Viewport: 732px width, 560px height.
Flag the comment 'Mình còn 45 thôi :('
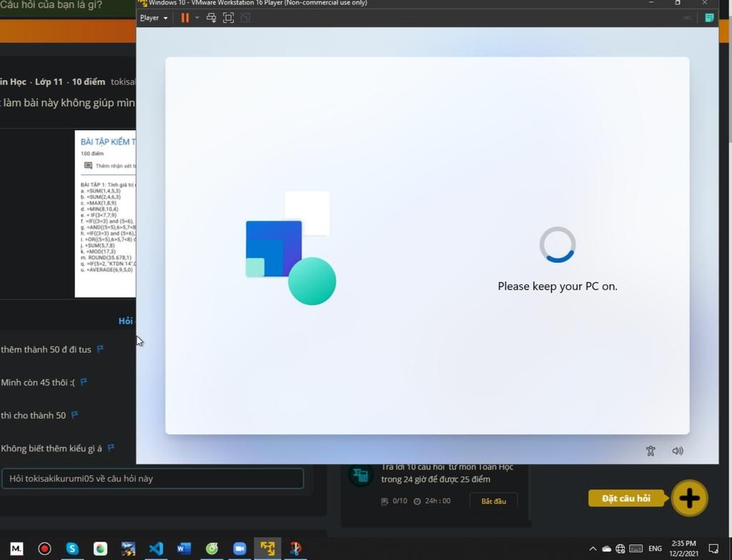point(84,381)
